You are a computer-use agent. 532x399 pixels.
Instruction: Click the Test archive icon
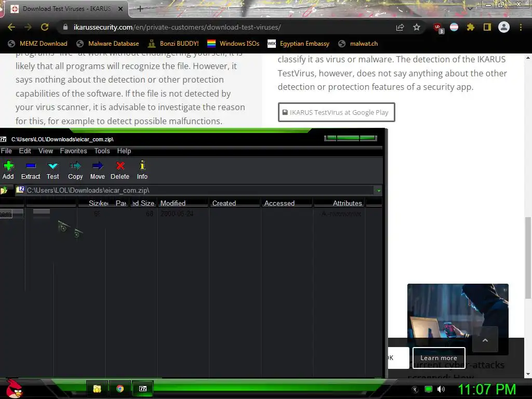53,170
